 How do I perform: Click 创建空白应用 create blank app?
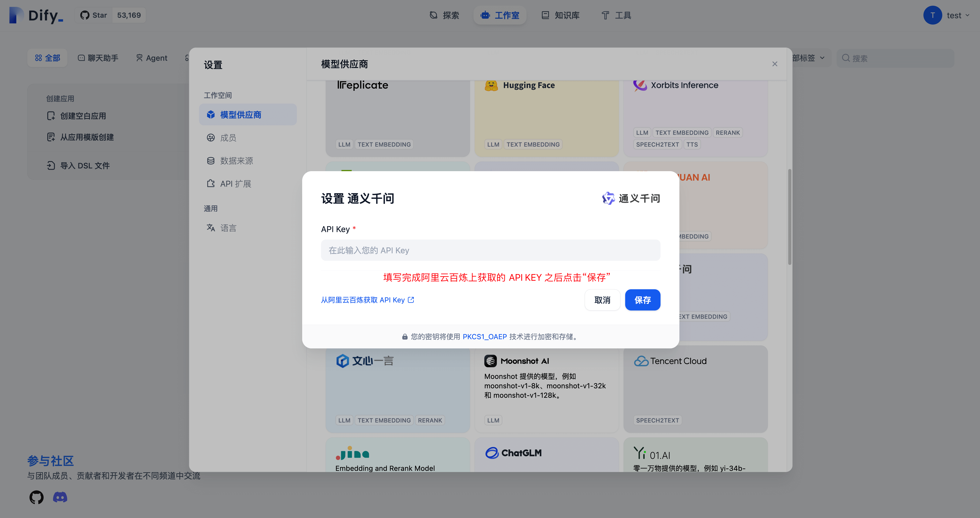(x=76, y=116)
